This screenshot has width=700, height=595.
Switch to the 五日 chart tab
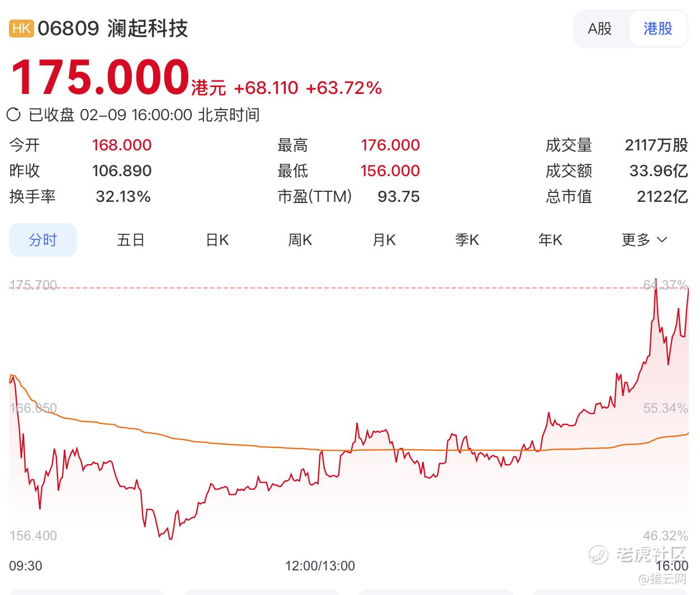[131, 240]
